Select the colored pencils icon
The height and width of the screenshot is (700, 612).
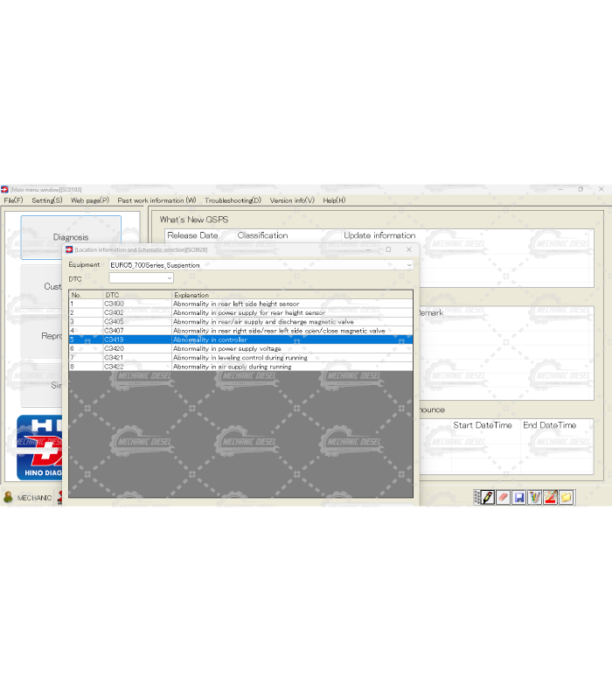click(x=534, y=497)
